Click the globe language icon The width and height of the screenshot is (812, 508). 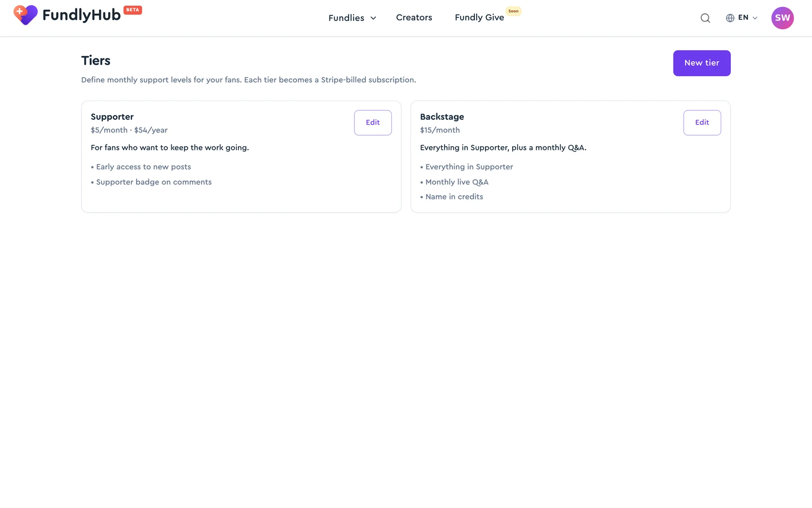(730, 18)
